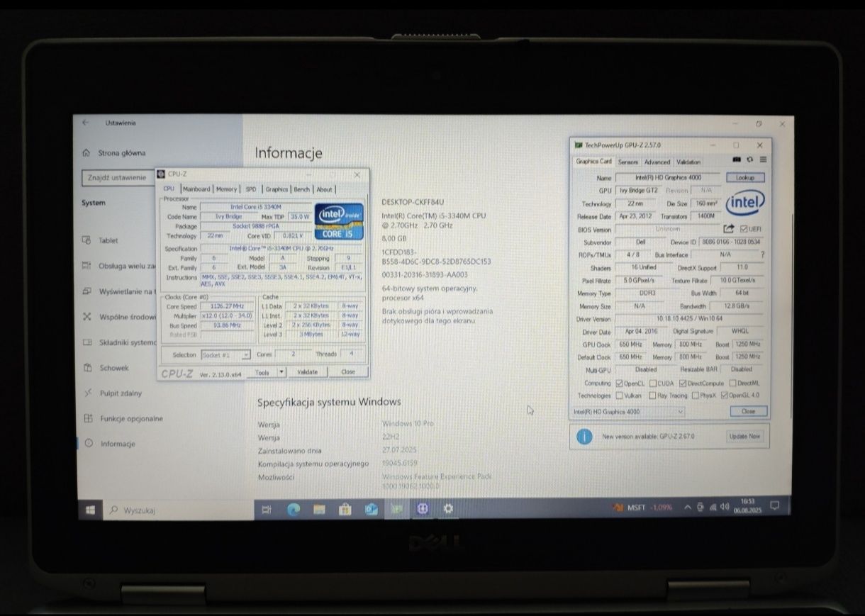Open File Explorer from taskbar
This screenshot has width=865, height=616.
319,509
